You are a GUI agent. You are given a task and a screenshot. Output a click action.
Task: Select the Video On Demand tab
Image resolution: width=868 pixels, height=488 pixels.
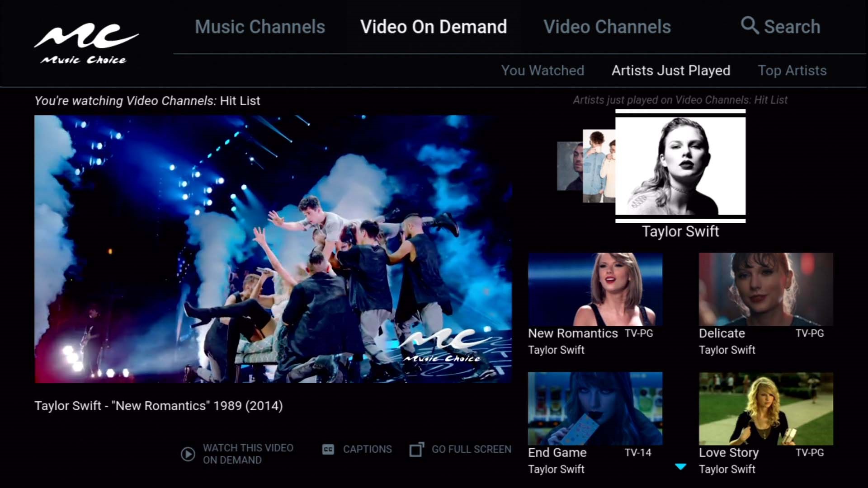click(433, 27)
